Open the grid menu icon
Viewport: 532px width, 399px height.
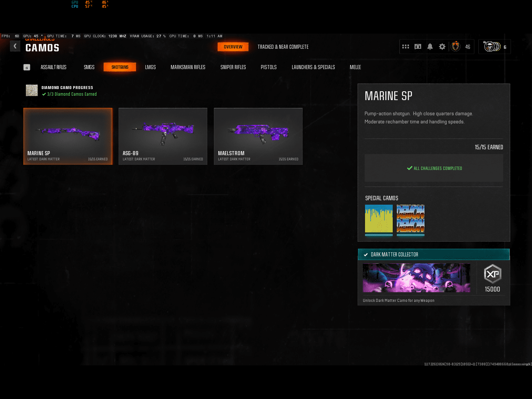tap(406, 47)
